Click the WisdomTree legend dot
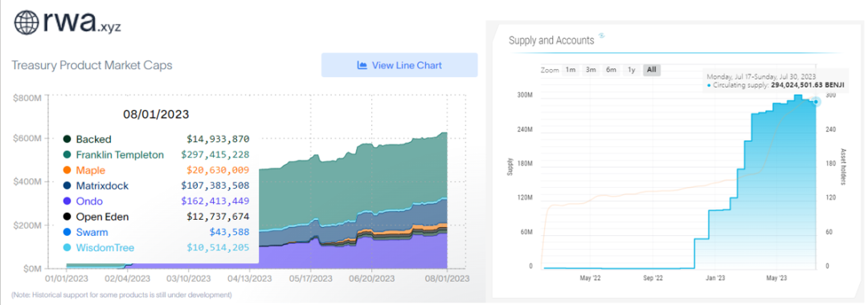 click(x=67, y=247)
